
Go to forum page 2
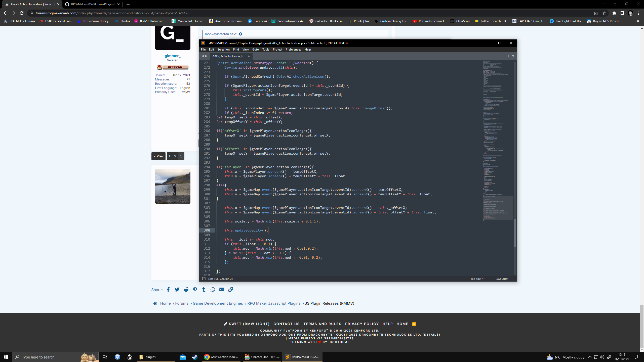click(175, 156)
